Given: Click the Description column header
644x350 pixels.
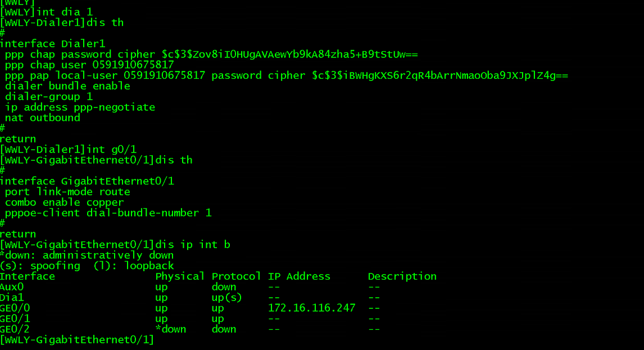Looking at the screenshot, I should click(x=402, y=276).
